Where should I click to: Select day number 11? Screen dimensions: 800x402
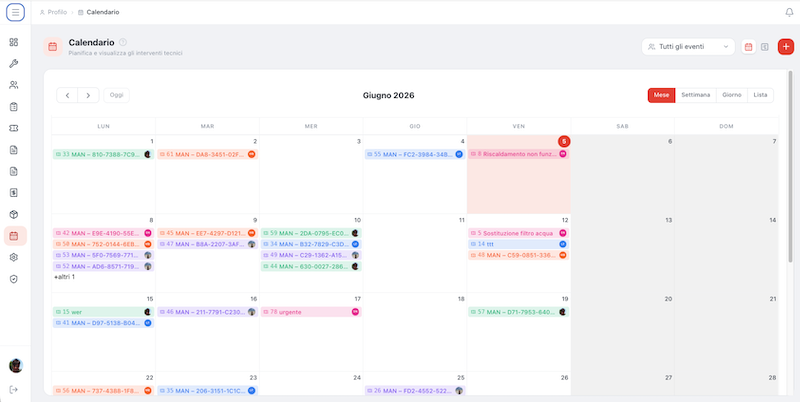pos(461,220)
